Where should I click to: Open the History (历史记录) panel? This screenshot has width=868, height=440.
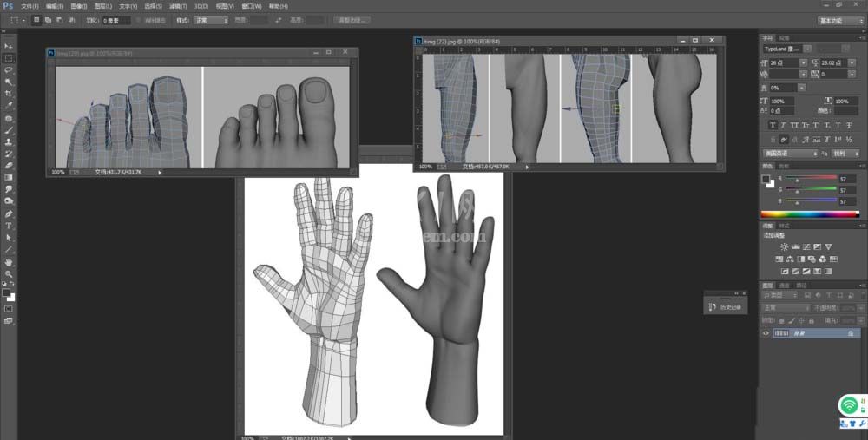[726, 307]
